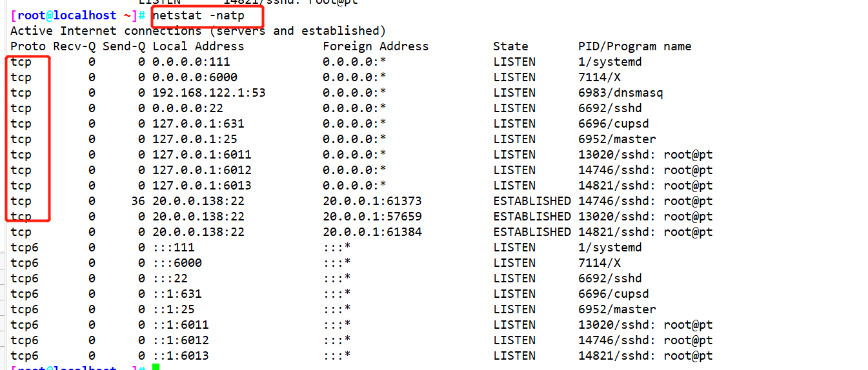
Task: Click ESTABLISHED state in the 20.0.0.1:57659 row
Action: [x=532, y=217]
